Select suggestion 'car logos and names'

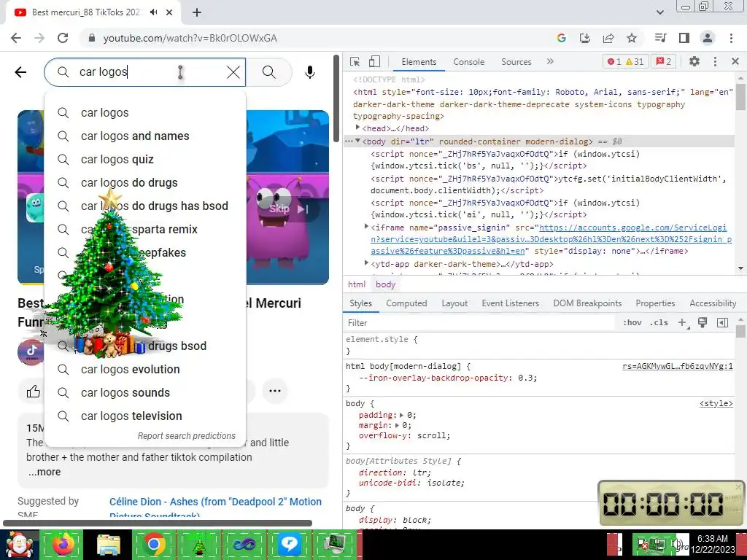(145, 136)
